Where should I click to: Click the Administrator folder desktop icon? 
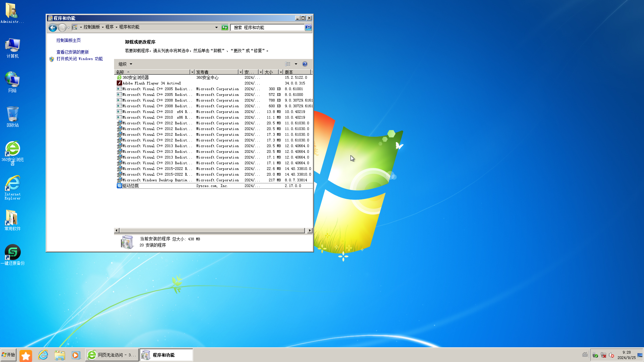click(12, 13)
